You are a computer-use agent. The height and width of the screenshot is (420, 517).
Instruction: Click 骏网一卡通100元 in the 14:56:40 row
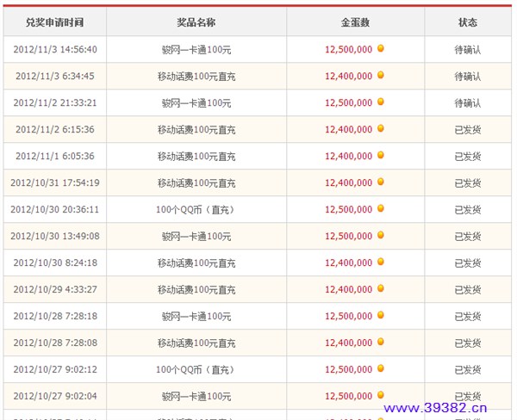tap(196, 50)
